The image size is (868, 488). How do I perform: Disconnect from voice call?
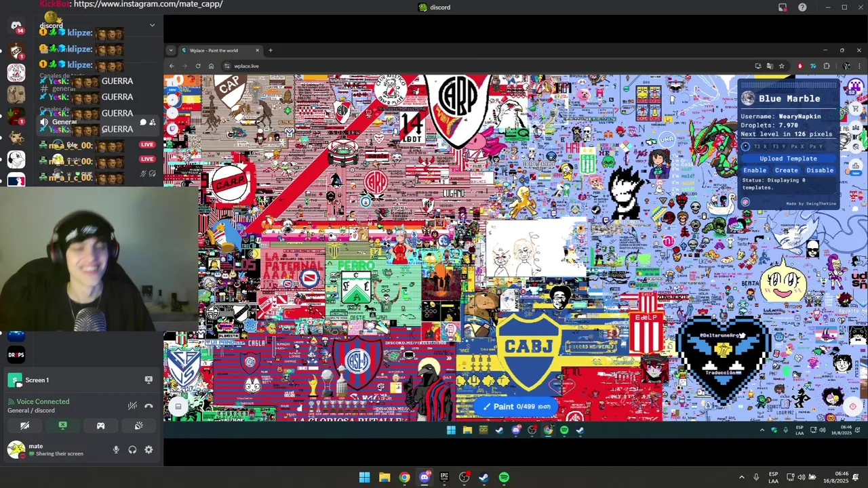click(x=149, y=405)
